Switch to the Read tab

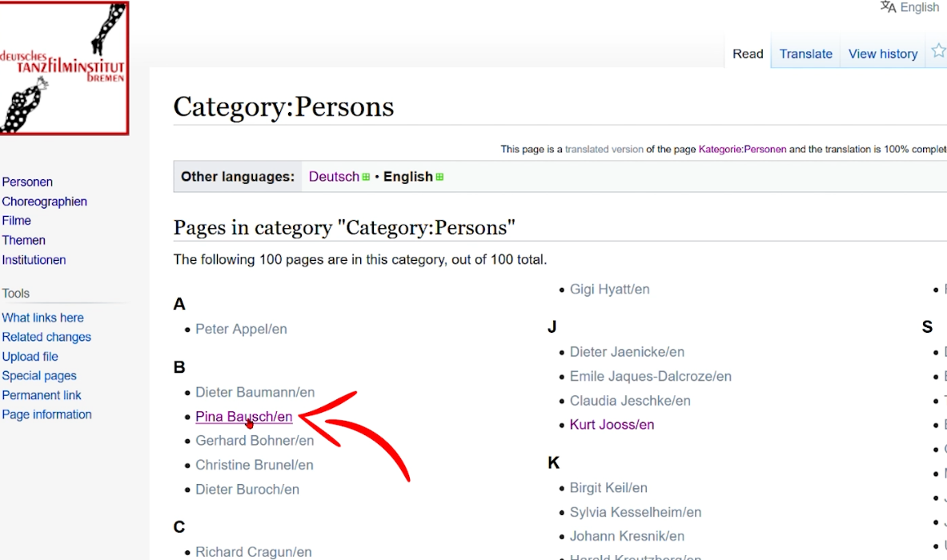[x=748, y=54]
